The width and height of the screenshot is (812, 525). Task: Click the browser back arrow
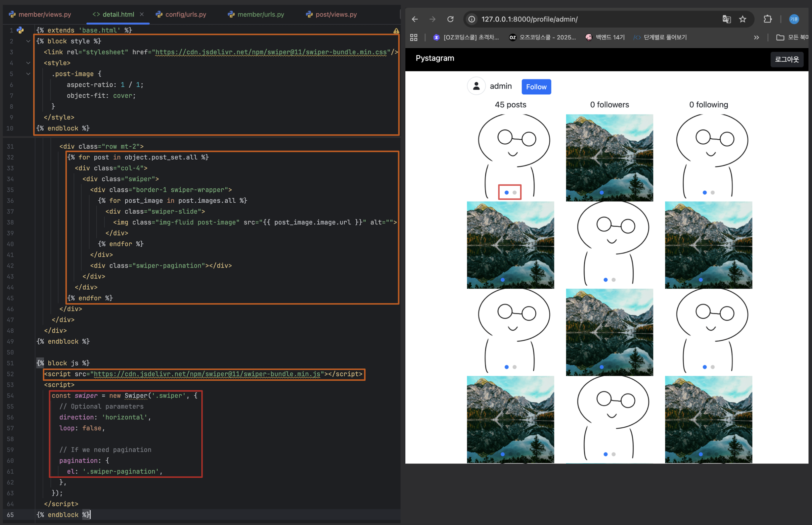[415, 19]
